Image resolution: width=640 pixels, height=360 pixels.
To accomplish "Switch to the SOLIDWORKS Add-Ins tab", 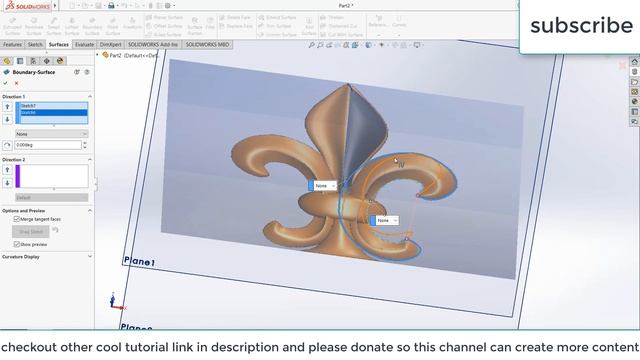I will [x=153, y=44].
